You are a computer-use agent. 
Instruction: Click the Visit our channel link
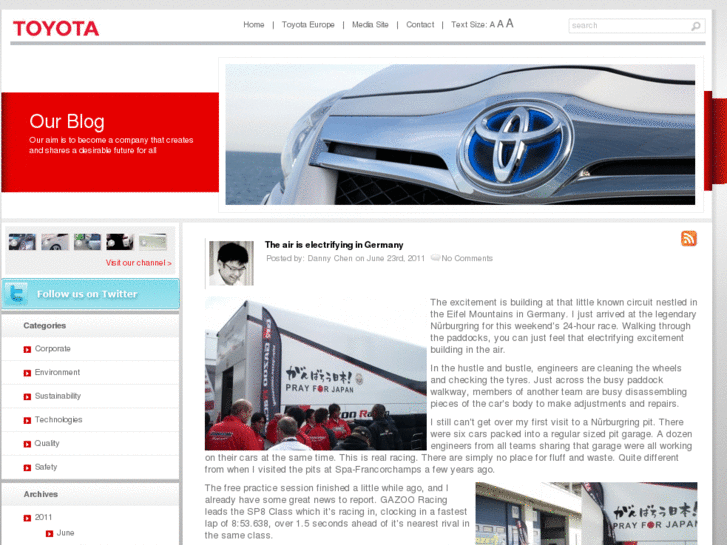click(138, 263)
